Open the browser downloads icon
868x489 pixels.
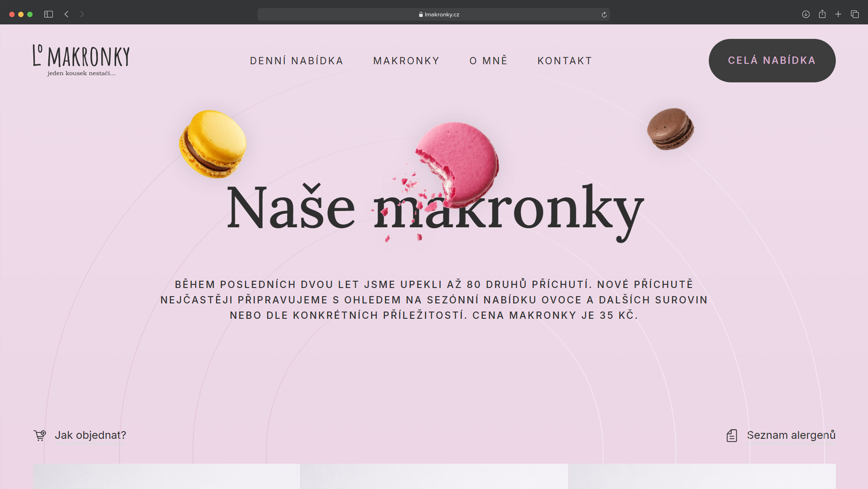click(x=806, y=14)
